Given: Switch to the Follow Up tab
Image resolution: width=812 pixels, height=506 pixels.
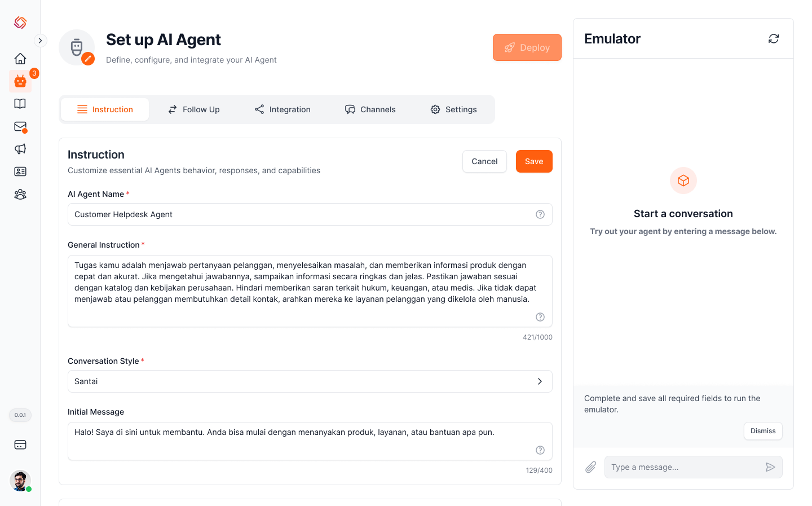Looking at the screenshot, I should coord(194,109).
